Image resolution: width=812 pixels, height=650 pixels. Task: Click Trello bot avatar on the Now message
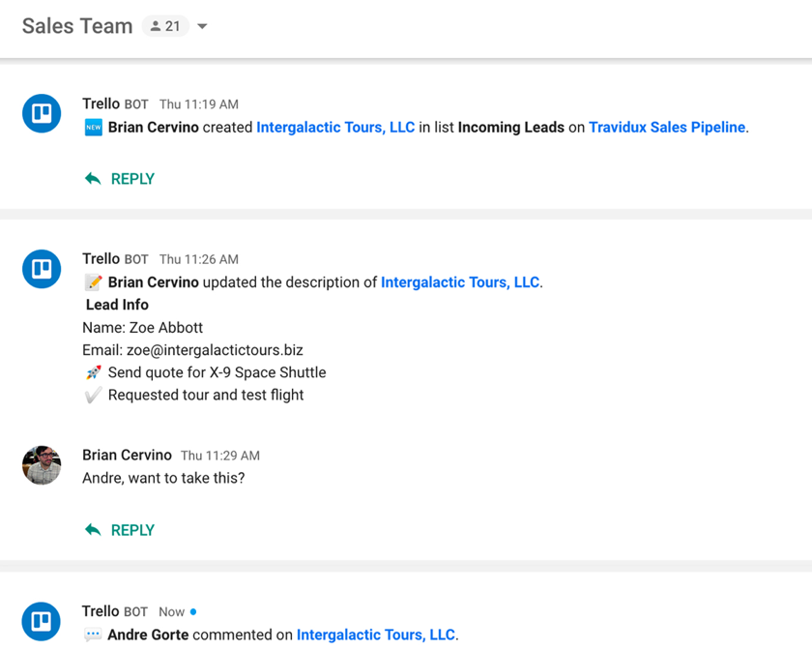(x=42, y=621)
